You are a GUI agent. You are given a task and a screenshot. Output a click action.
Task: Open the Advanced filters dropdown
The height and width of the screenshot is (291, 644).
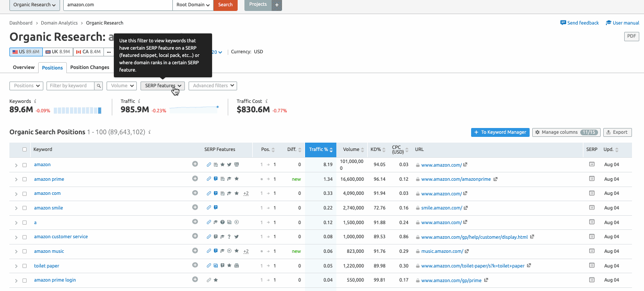point(212,86)
